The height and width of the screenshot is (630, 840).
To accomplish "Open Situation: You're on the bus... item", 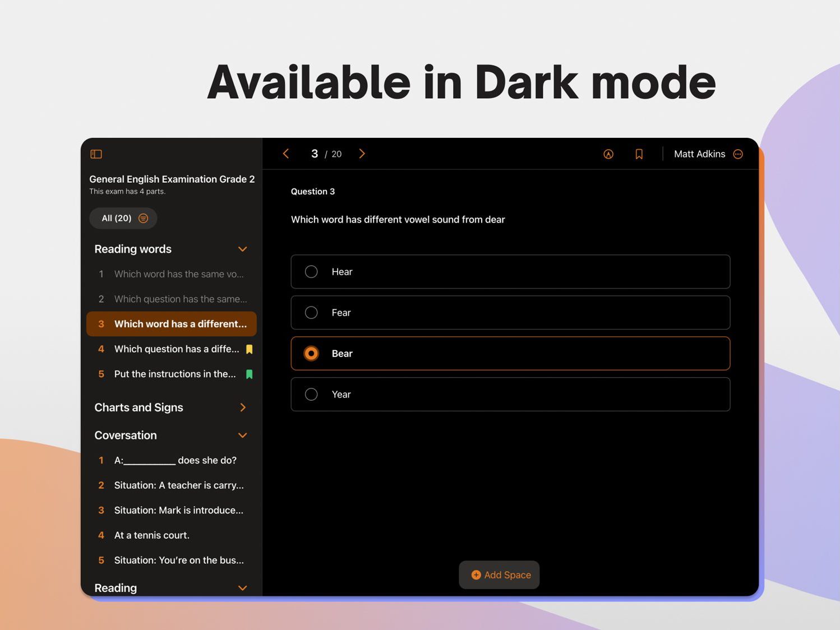I will (x=172, y=560).
